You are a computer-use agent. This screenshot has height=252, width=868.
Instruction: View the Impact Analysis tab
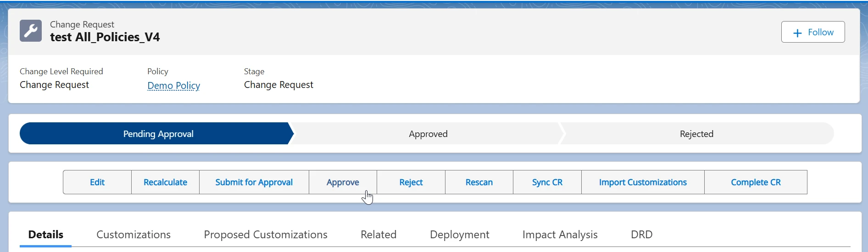560,235
